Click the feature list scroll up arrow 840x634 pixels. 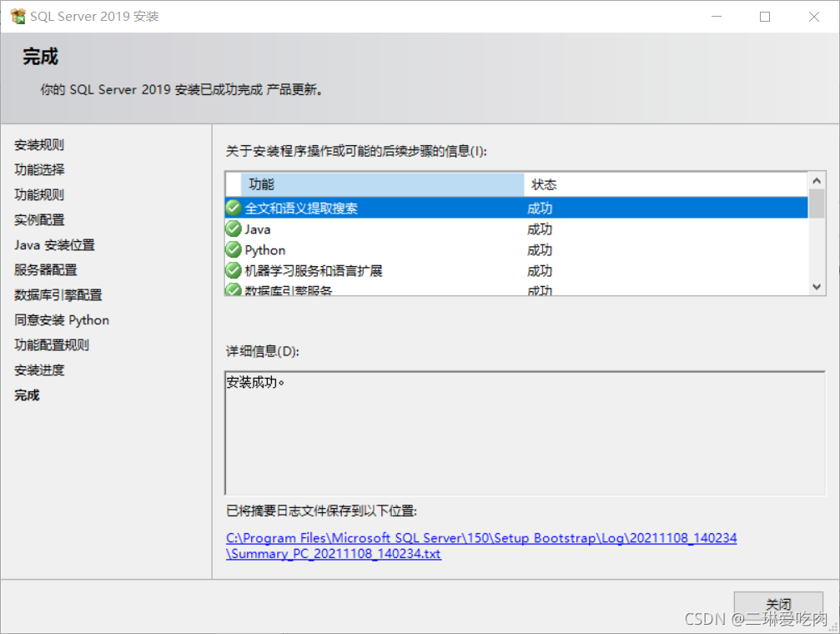tap(817, 181)
